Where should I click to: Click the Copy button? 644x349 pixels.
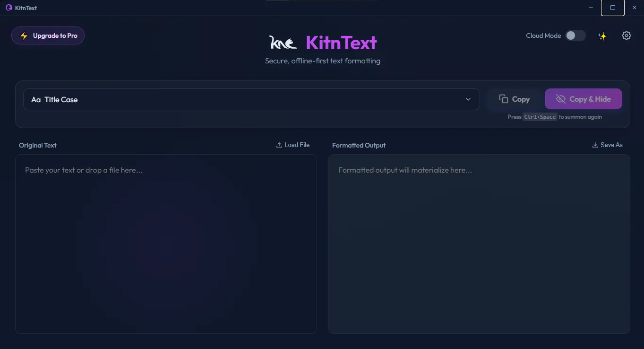click(514, 99)
